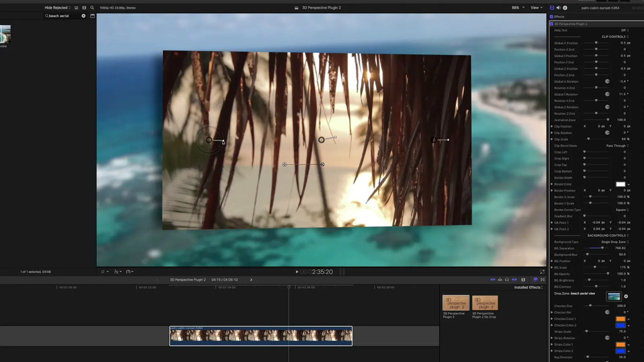The width and height of the screenshot is (644, 362).
Task: Toggle timeline skimming icon
Action: 493,279
